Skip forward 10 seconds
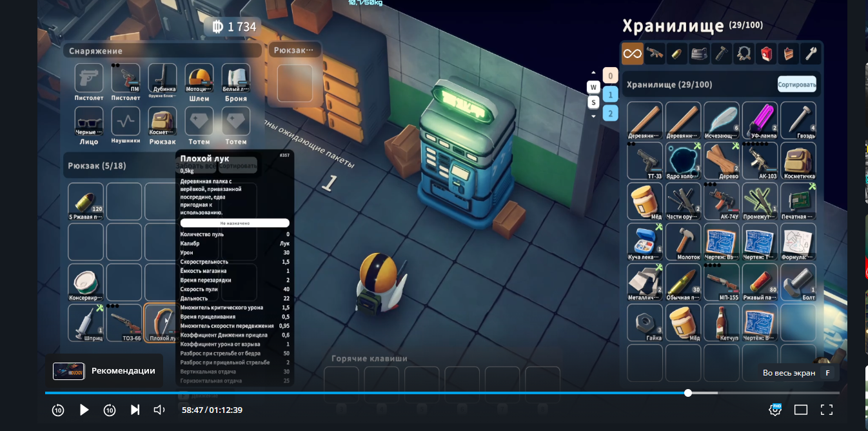The width and height of the screenshot is (868, 431). pyautogui.click(x=110, y=410)
